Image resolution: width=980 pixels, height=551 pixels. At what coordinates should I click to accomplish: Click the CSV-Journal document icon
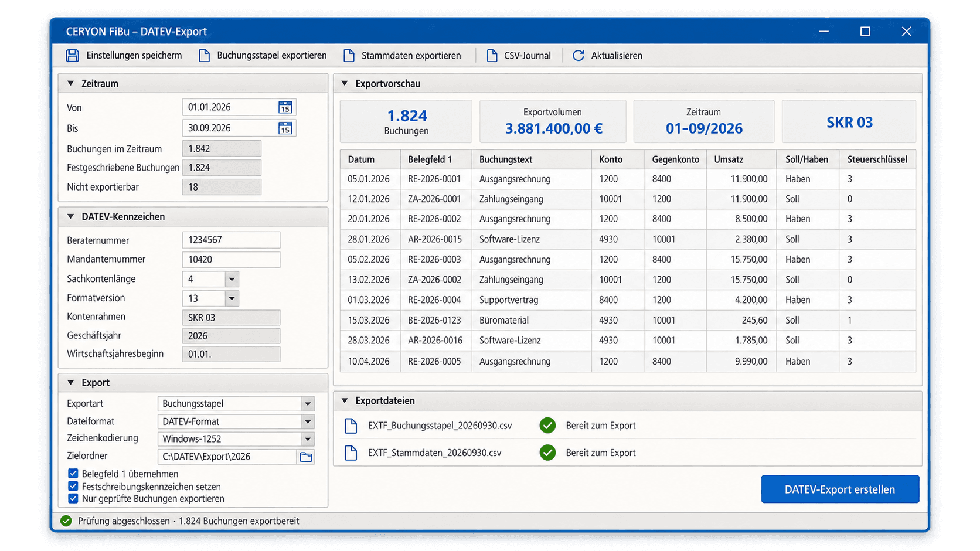click(x=492, y=56)
